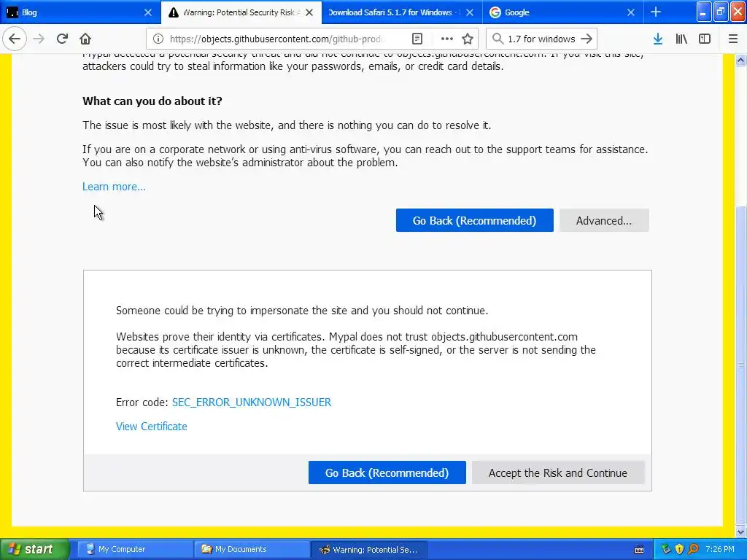
Task: Open the hamburger application menu
Action: 733,39
